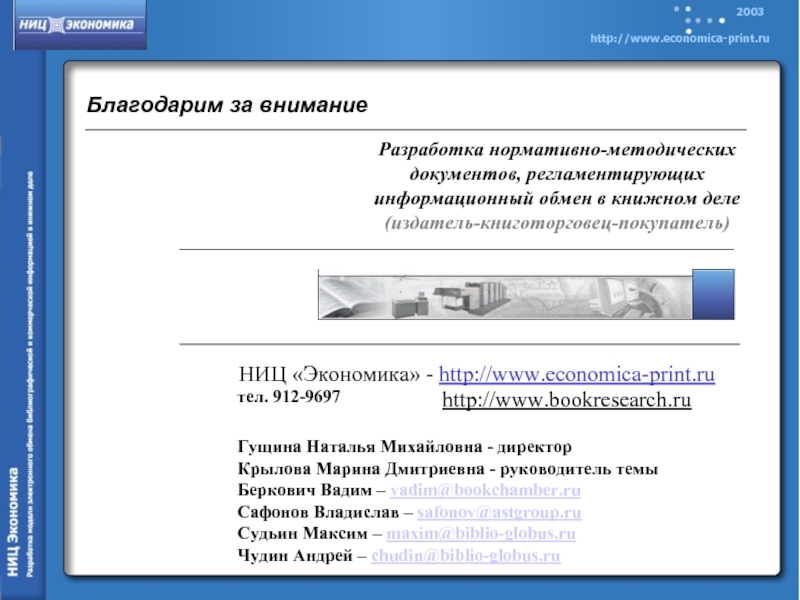Click the phone number тел. 912-9697
This screenshot has height=600, width=800.
click(288, 397)
